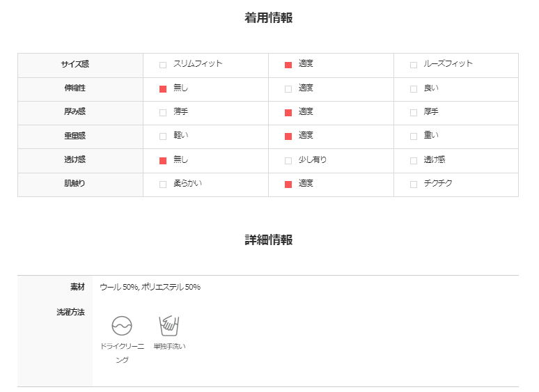Screen dimensions: 539x392
Task: Click the red 無し box for 伸縮性
Action: [163, 89]
